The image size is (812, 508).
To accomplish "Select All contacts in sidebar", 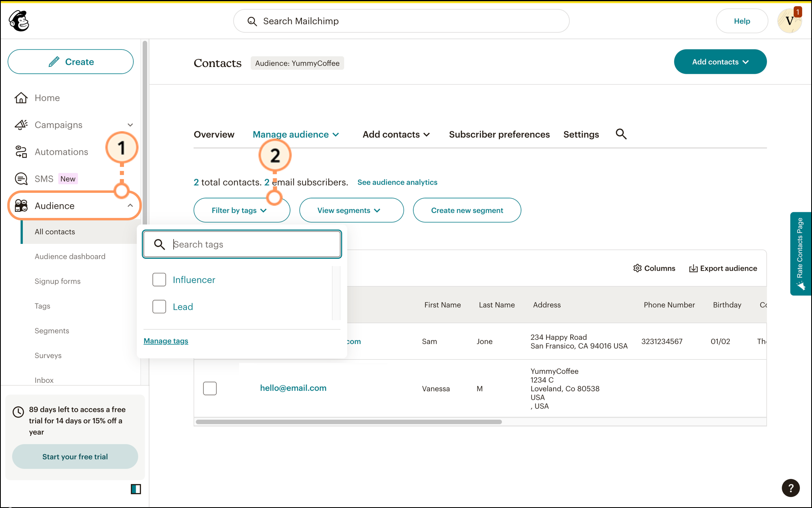I will coord(80,232).
